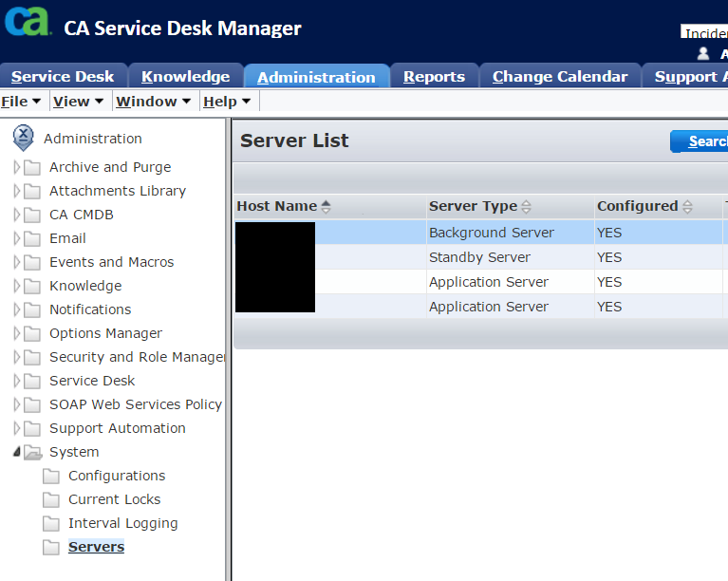Expand the Archive and Purge folder
The image size is (728, 581).
click(x=17, y=167)
